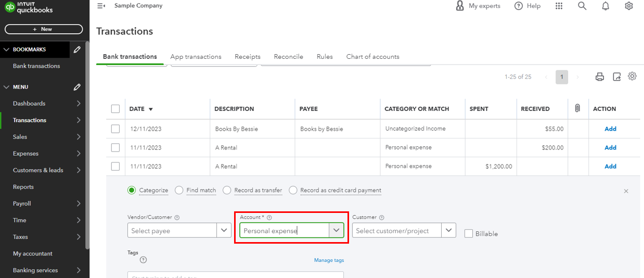Screen dimensions: 644x278
Task: Open the apps grid icon
Action: (559, 6)
